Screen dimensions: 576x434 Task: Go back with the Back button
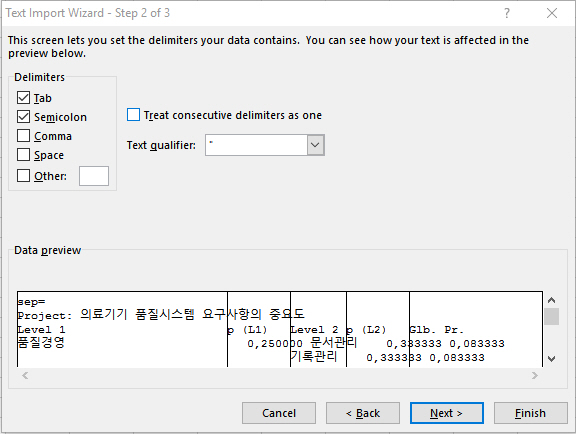363,413
